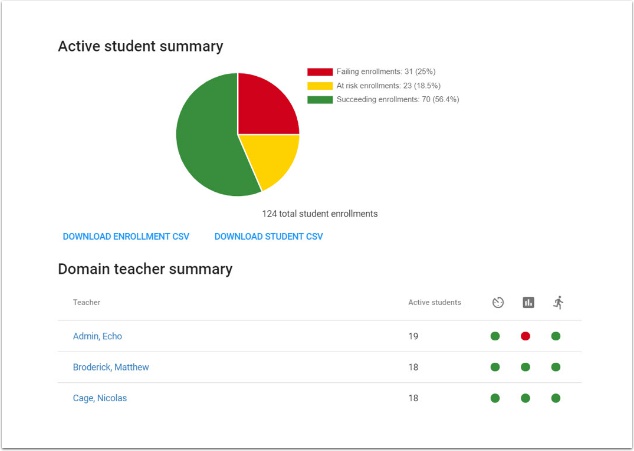Click the 'Succeeding enrollments: 70 (56.4%)' legend label
This screenshot has width=634, height=451.
click(398, 99)
